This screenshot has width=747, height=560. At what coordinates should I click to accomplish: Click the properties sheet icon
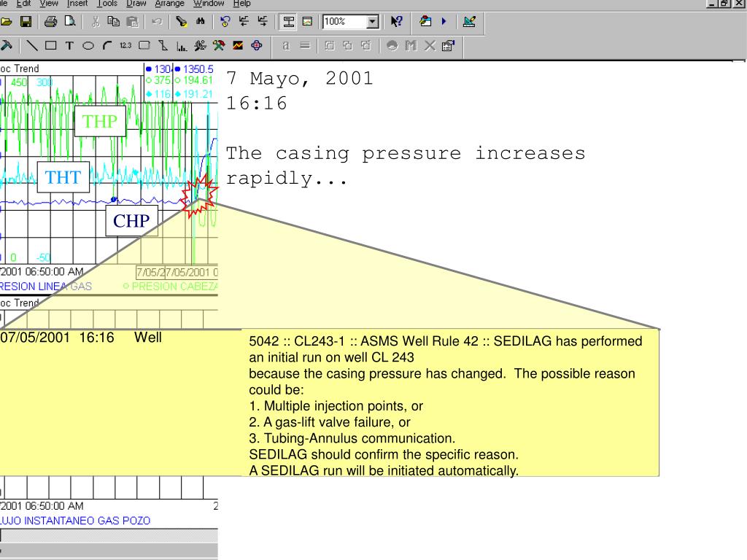coord(449,46)
